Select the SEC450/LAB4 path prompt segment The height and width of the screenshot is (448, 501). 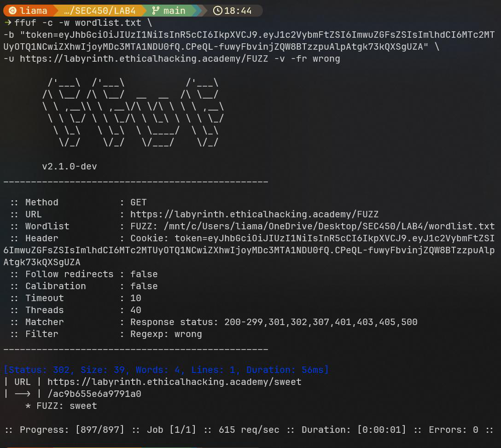(99, 11)
